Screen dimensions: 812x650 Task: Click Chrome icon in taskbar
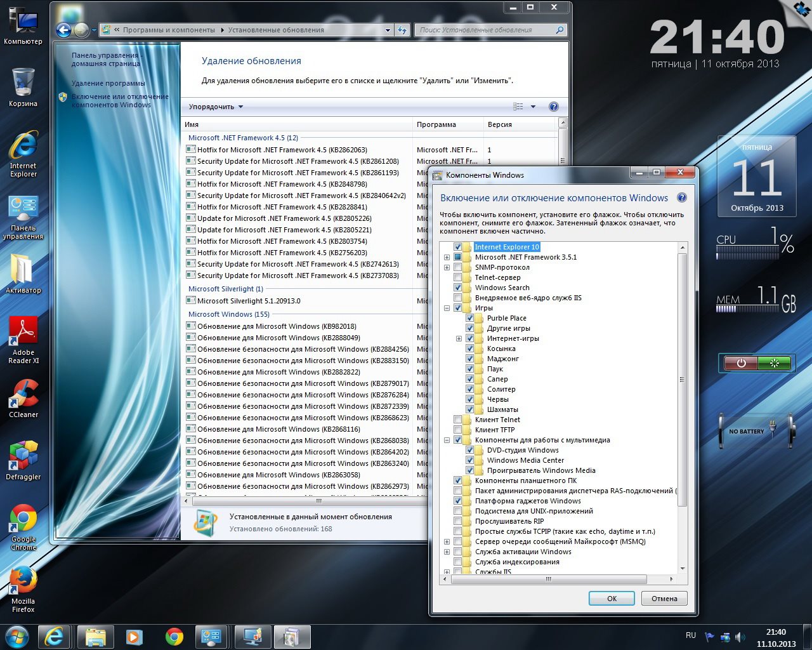(x=174, y=637)
